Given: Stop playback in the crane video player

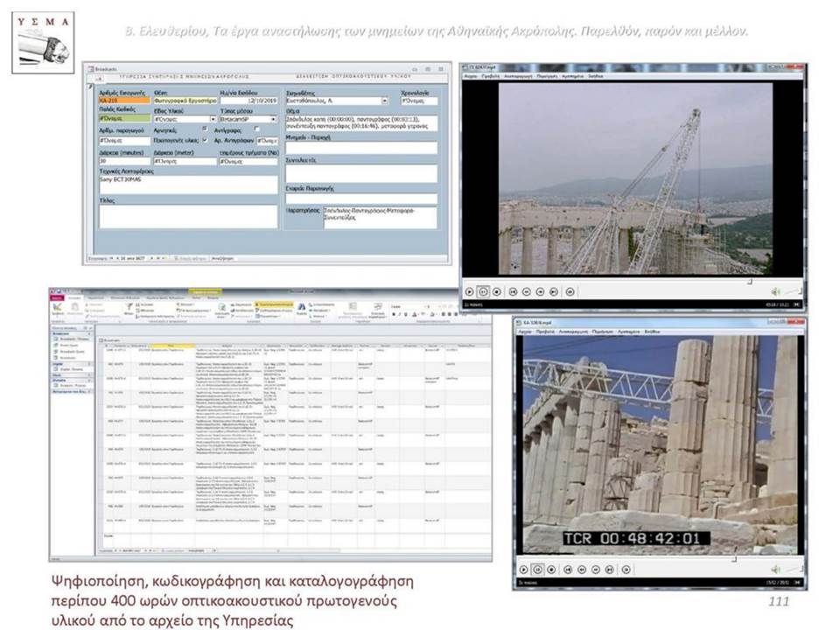Looking at the screenshot, I should [497, 292].
